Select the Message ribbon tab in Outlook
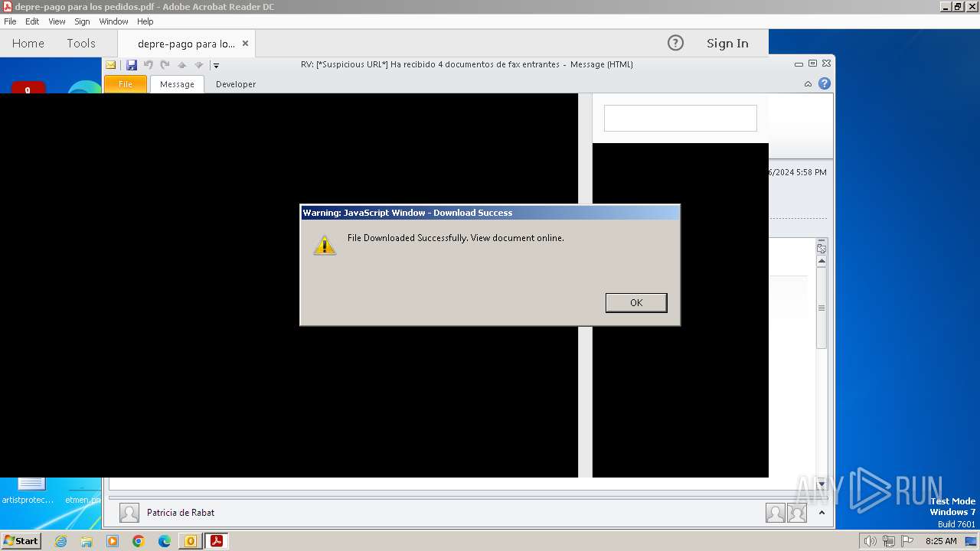Image resolution: width=980 pixels, height=551 pixels. pyautogui.click(x=177, y=84)
